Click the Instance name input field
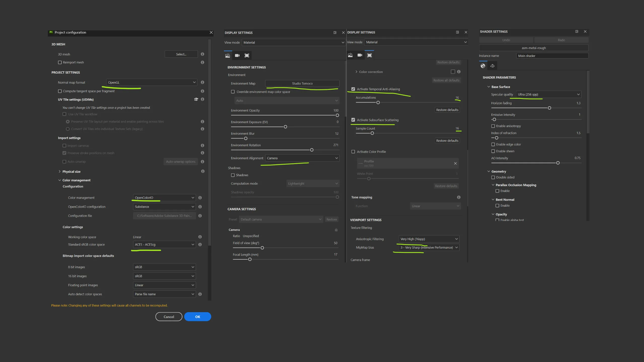Viewport: 644px width, 362px height. click(552, 56)
